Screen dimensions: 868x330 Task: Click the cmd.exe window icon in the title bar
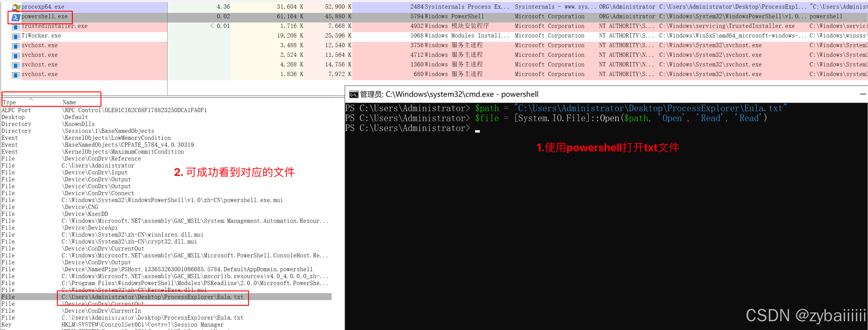(x=353, y=95)
